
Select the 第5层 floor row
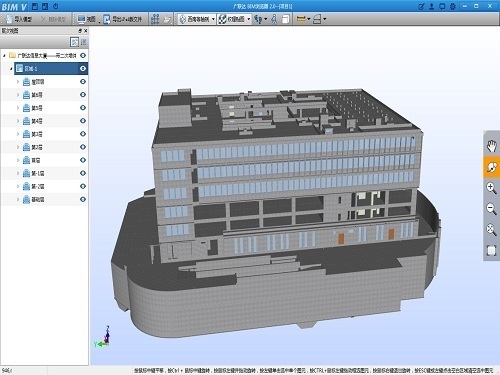45,108
